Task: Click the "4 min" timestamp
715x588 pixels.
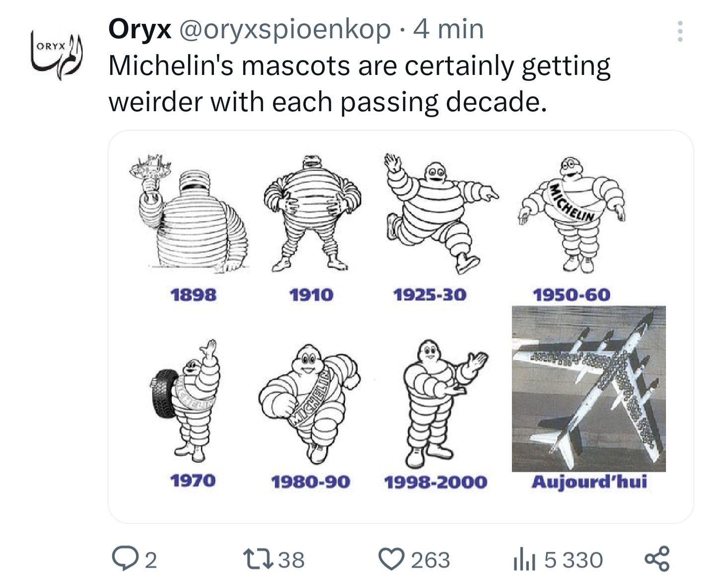Action: (448, 29)
